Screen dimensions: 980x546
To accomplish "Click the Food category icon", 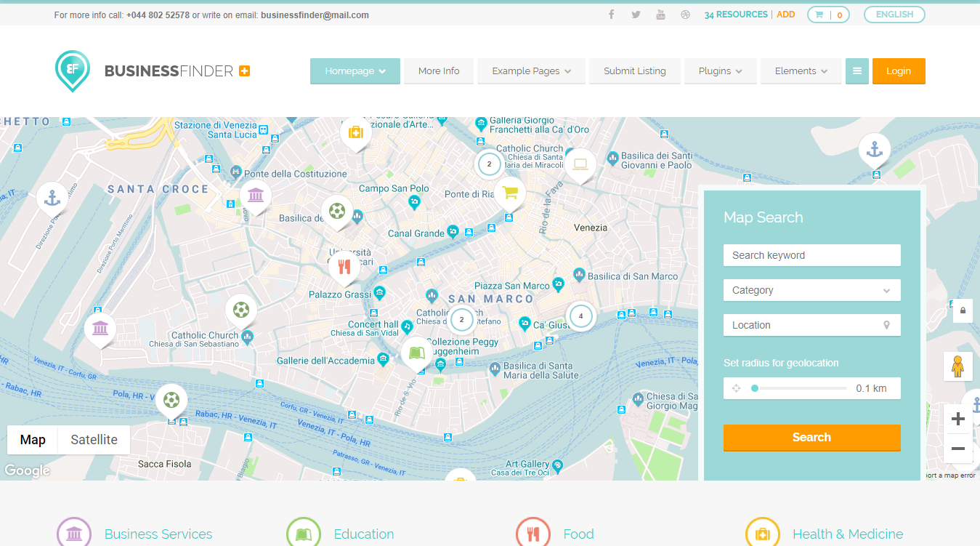I will [533, 532].
